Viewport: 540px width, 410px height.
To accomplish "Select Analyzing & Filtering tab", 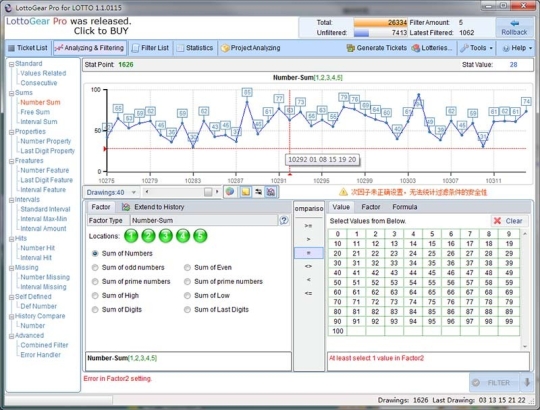I will click(x=90, y=48).
